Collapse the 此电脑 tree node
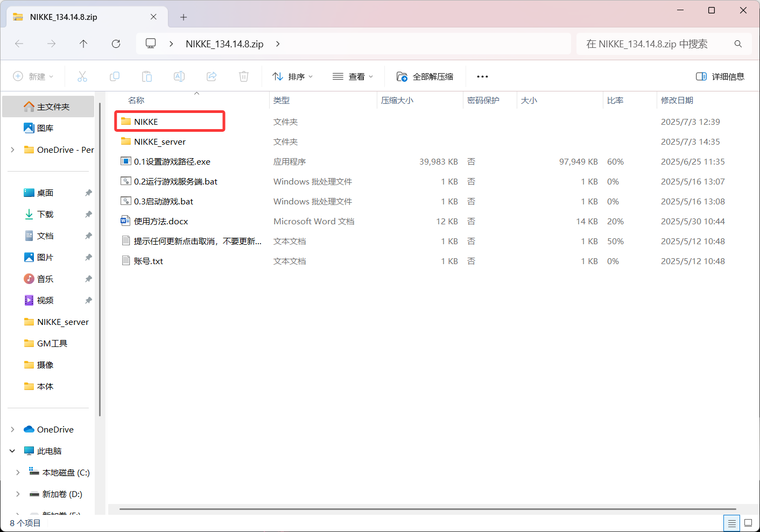 (12, 451)
